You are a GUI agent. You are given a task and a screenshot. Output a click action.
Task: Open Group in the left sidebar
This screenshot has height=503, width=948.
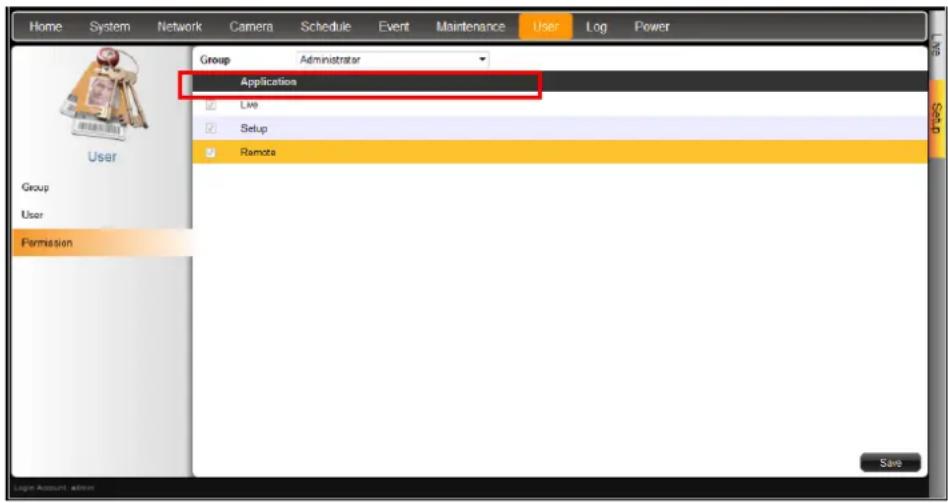[x=35, y=187]
